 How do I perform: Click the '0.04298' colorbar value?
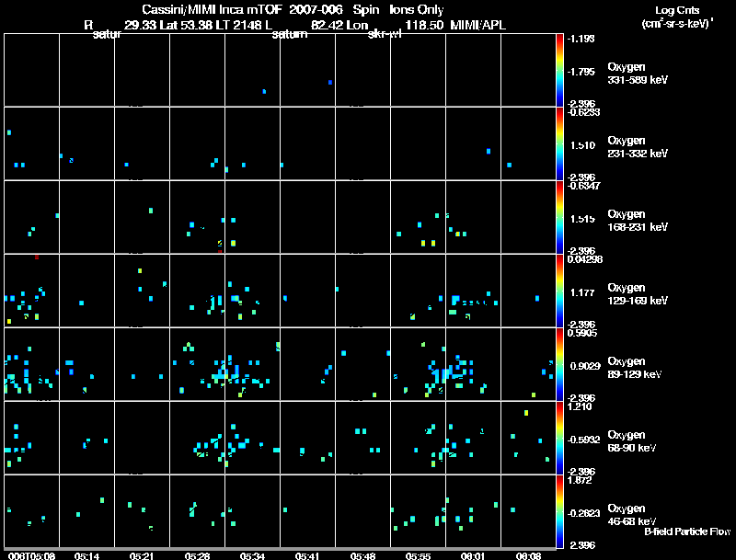[x=585, y=259]
